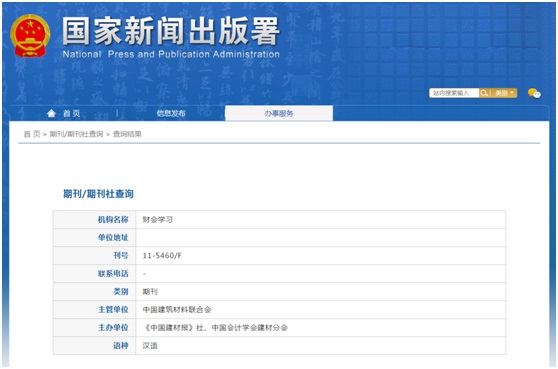Click the 期刊 category value
Viewport: 558px width, 369px height.
click(x=150, y=291)
